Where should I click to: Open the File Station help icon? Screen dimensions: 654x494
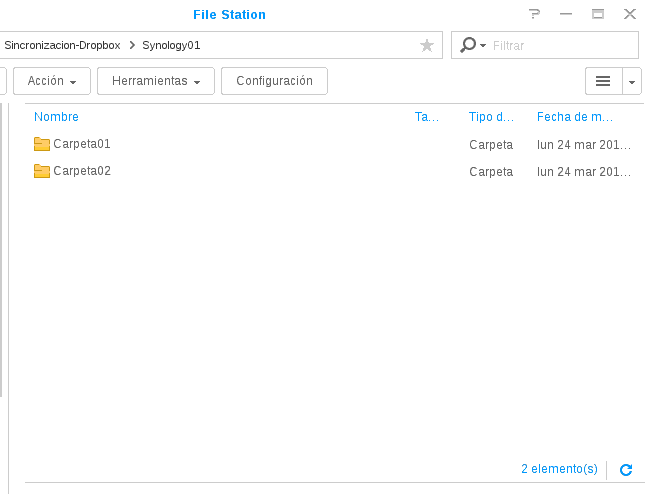(x=535, y=14)
